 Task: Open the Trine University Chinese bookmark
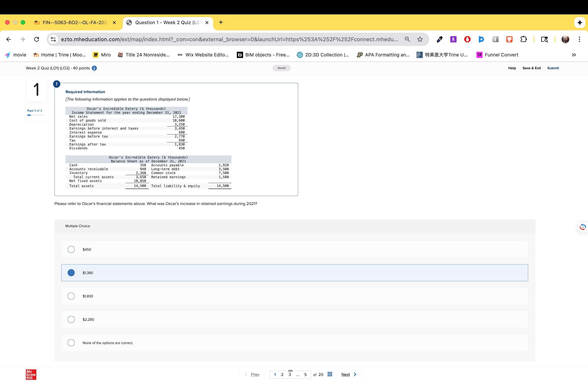tap(442, 55)
